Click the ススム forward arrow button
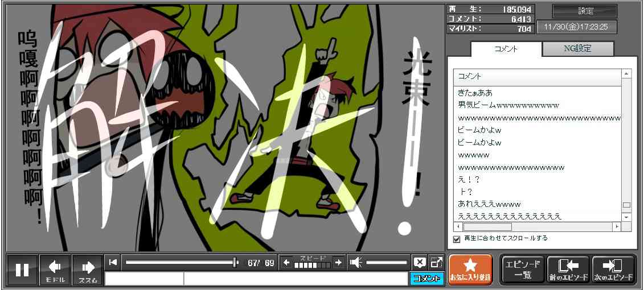 (88, 270)
